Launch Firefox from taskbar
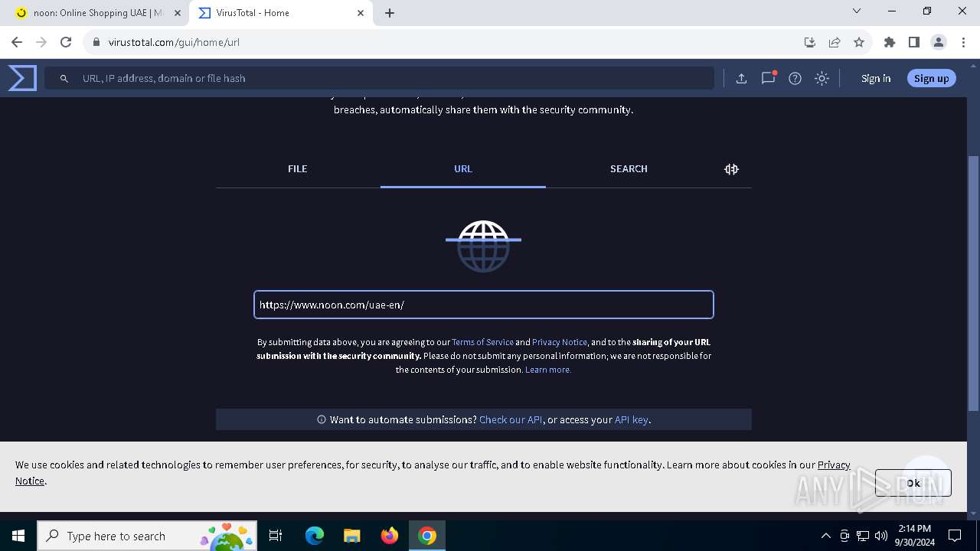 (x=390, y=536)
